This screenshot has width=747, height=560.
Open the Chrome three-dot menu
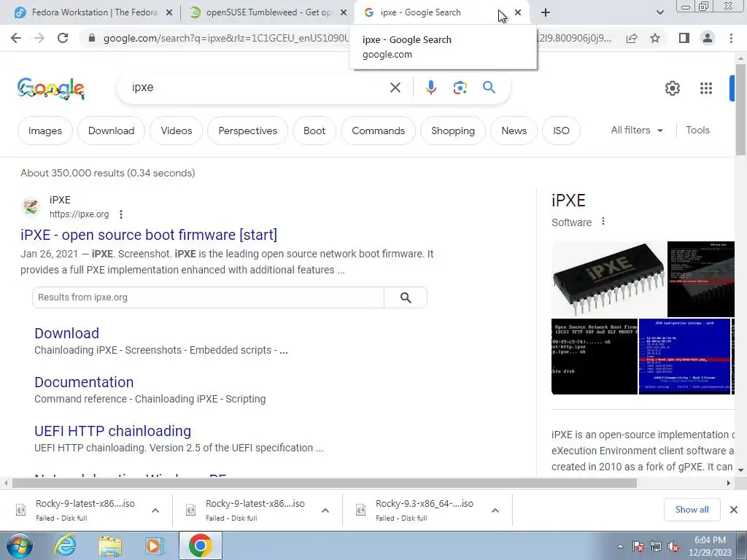pos(731,38)
